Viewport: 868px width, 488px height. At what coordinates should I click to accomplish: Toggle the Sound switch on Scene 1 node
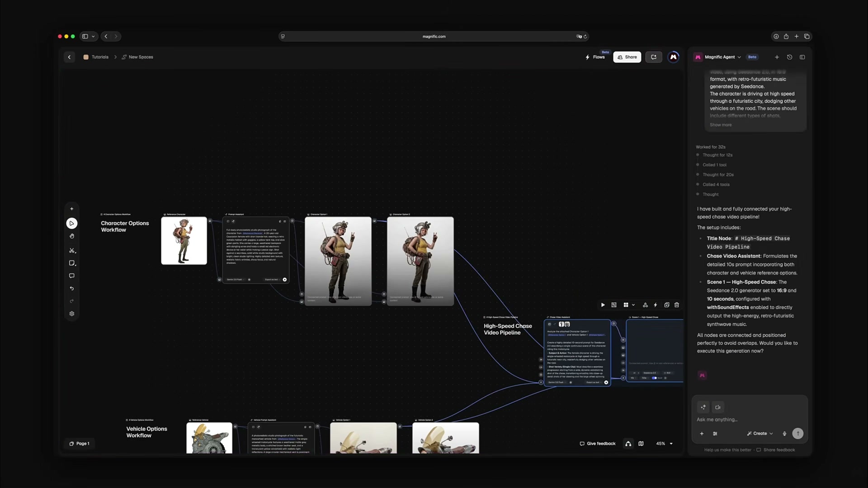pyautogui.click(x=654, y=378)
